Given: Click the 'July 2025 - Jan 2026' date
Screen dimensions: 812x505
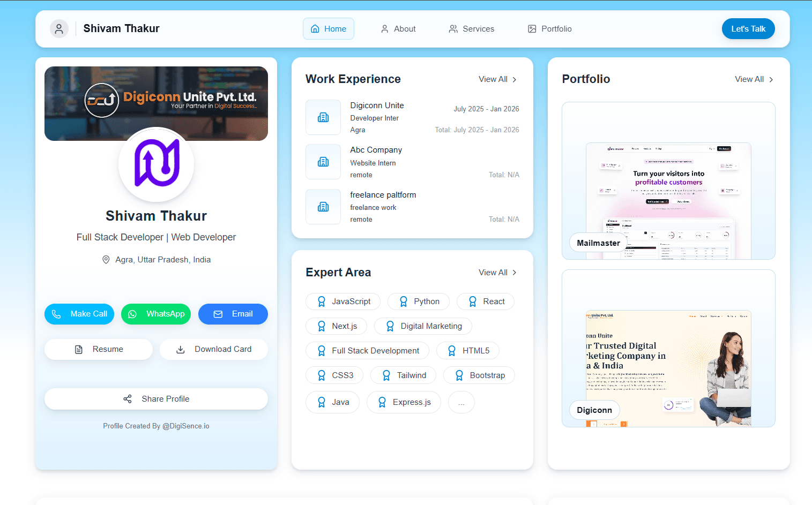Looking at the screenshot, I should (487, 109).
